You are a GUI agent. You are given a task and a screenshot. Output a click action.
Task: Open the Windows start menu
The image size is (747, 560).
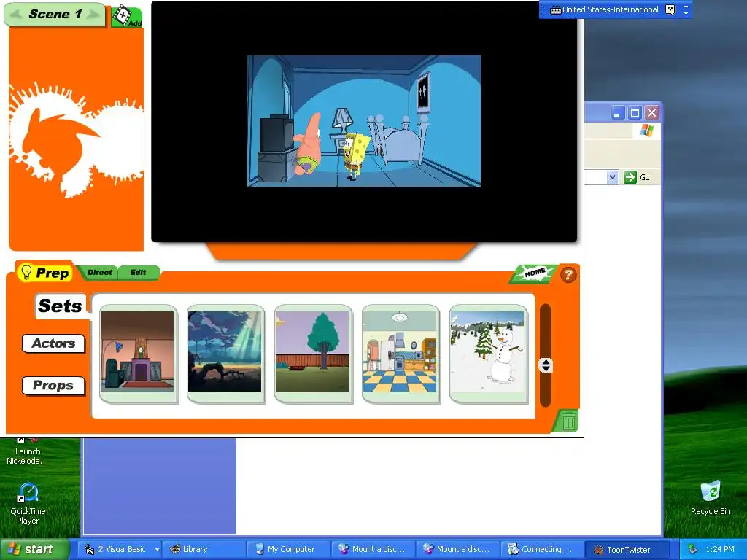pyautogui.click(x=34, y=549)
